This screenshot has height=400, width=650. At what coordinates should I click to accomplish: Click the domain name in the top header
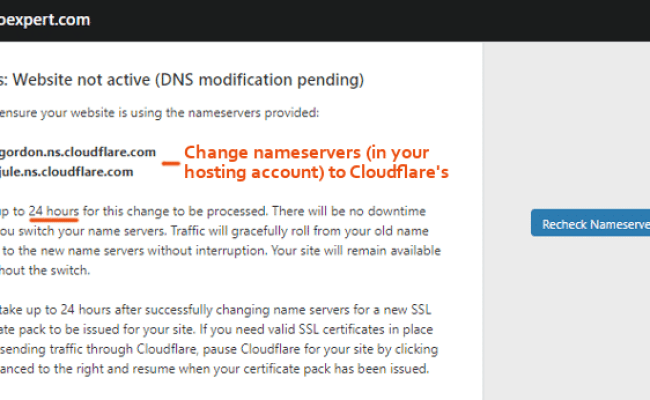tap(45, 19)
